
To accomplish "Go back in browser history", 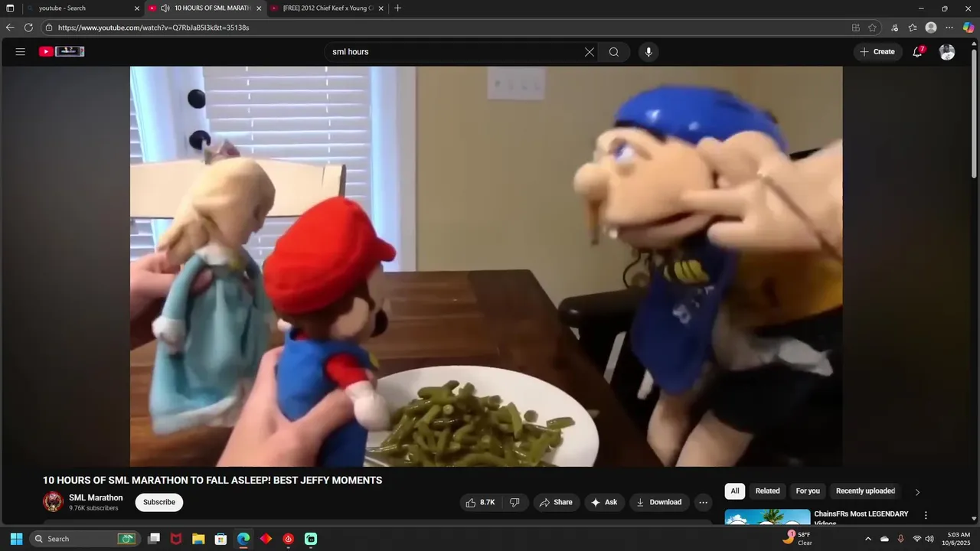I will (x=10, y=28).
